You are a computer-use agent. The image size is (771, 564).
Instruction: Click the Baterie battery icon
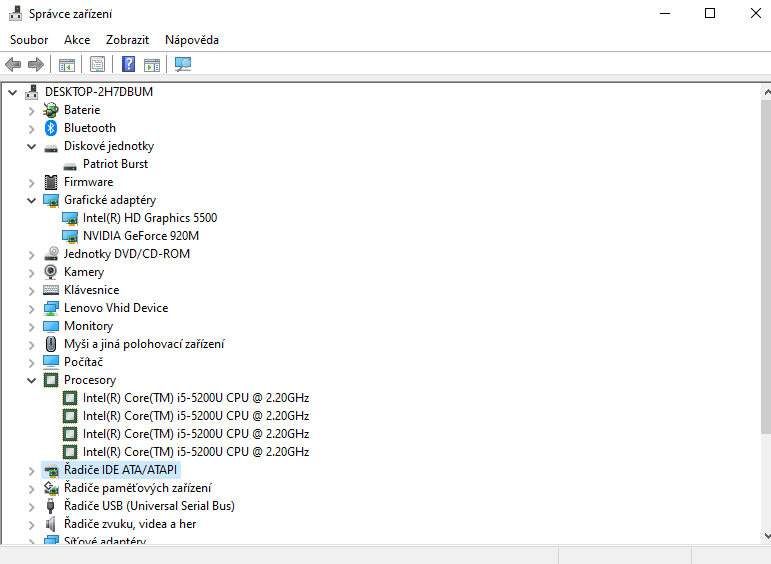tap(51, 110)
